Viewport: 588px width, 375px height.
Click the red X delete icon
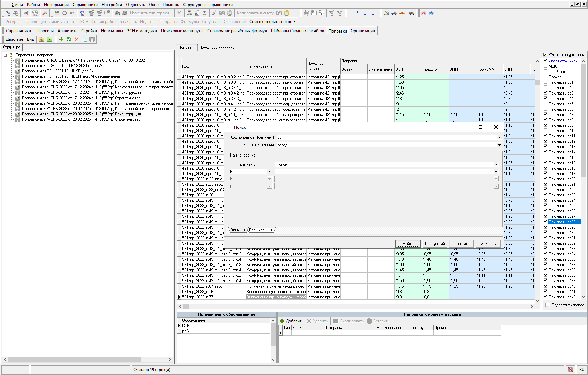77,39
